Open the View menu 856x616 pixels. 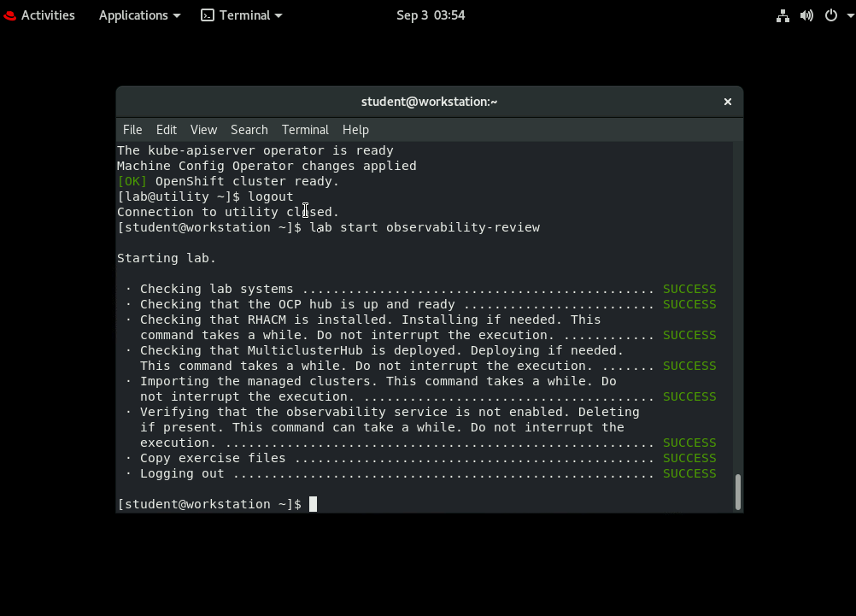click(x=203, y=130)
